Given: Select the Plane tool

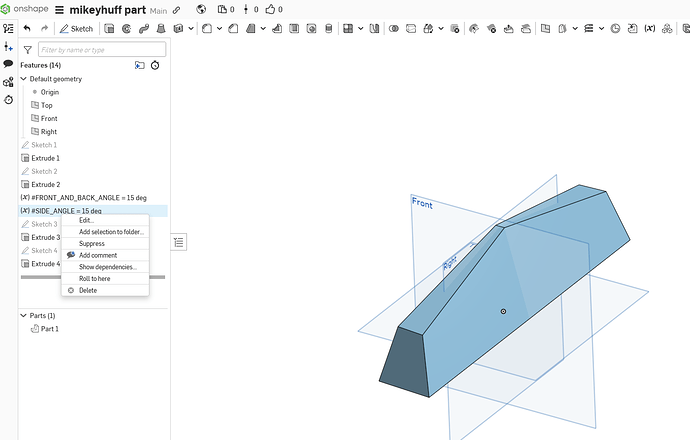Looking at the screenshot, I should (x=545, y=29).
